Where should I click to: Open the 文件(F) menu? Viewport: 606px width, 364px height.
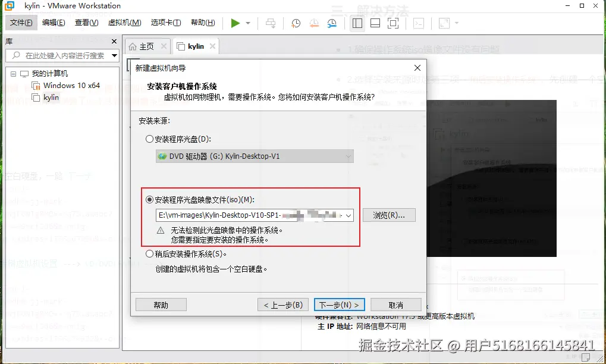pyautogui.click(x=21, y=23)
